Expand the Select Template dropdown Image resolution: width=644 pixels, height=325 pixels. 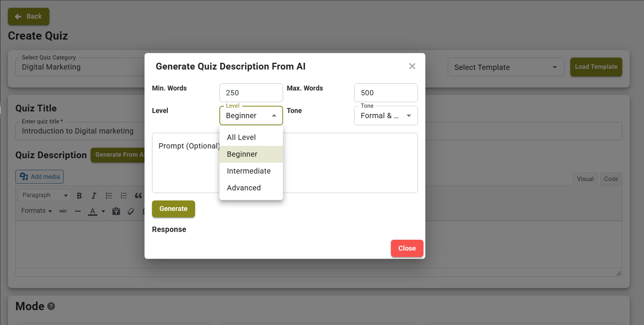506,67
